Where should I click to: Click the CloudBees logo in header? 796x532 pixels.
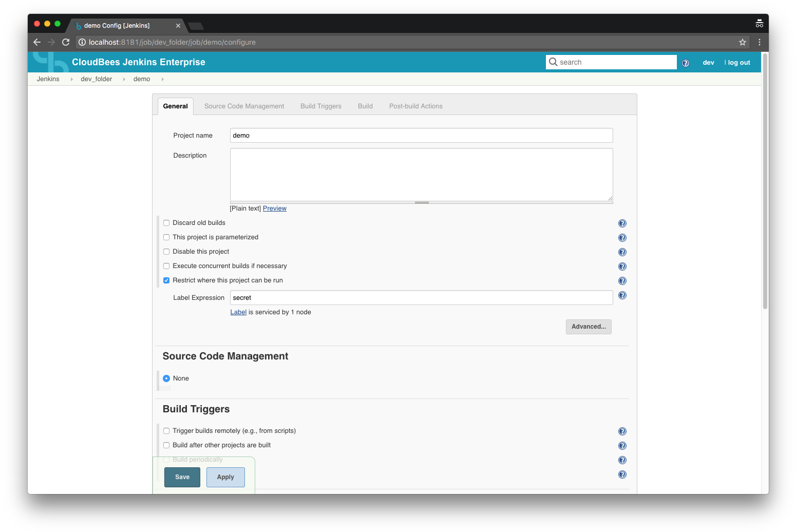pos(51,62)
